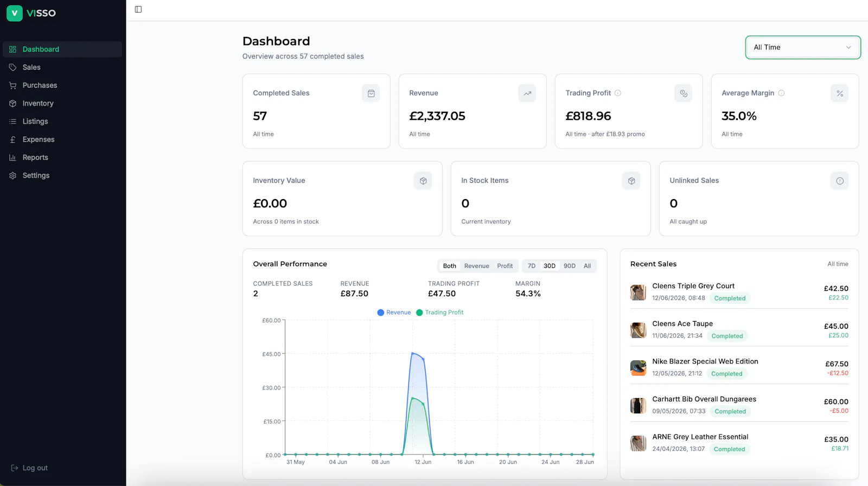Click the All time label in Recent Sales
The width and height of the screenshot is (868, 486).
(838, 264)
